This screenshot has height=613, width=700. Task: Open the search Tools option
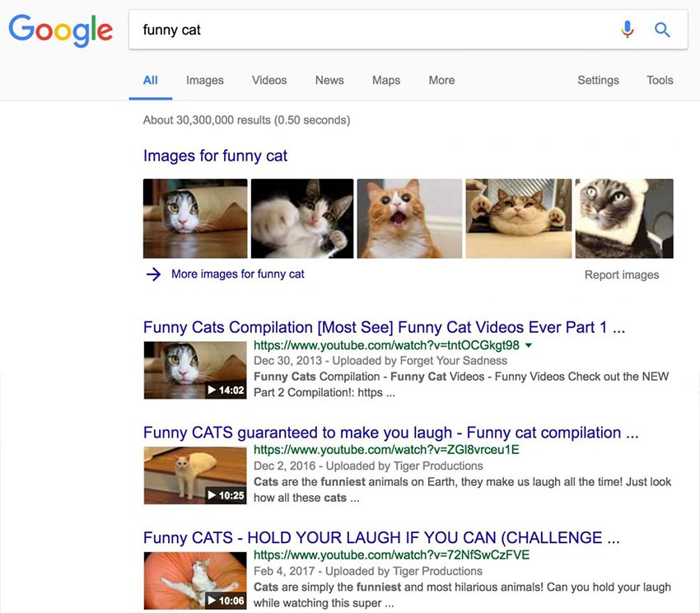[660, 81]
